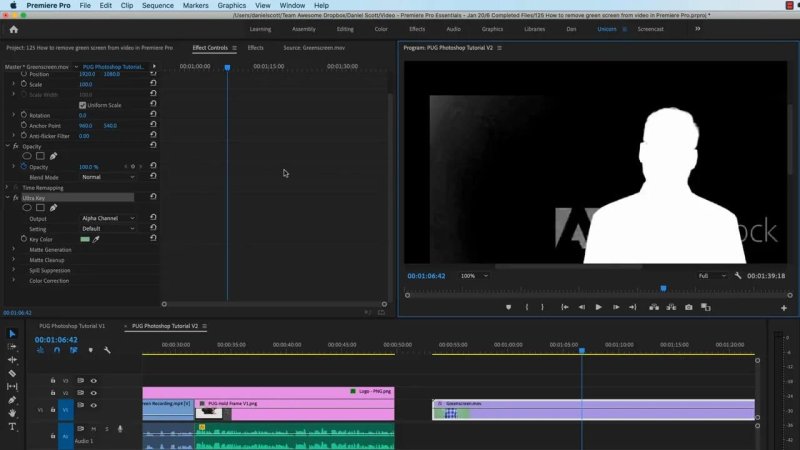
Task: Export frame with camera icon
Action: [688, 307]
